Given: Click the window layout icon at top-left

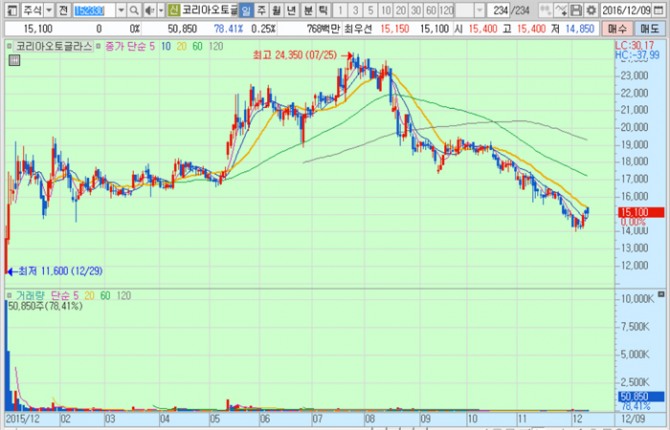Looking at the screenshot, I should pos(7,8).
